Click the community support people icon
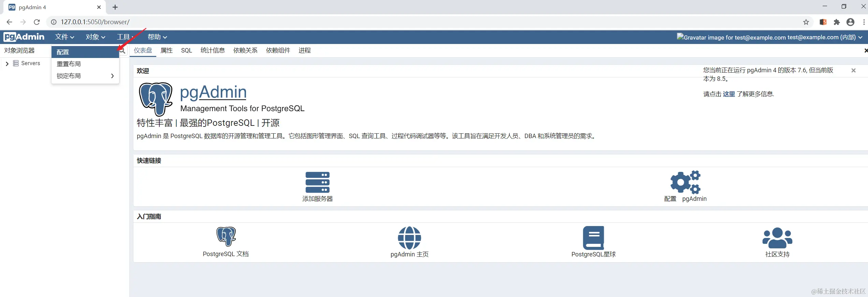Screen dimensions: 868x297 tap(777, 238)
